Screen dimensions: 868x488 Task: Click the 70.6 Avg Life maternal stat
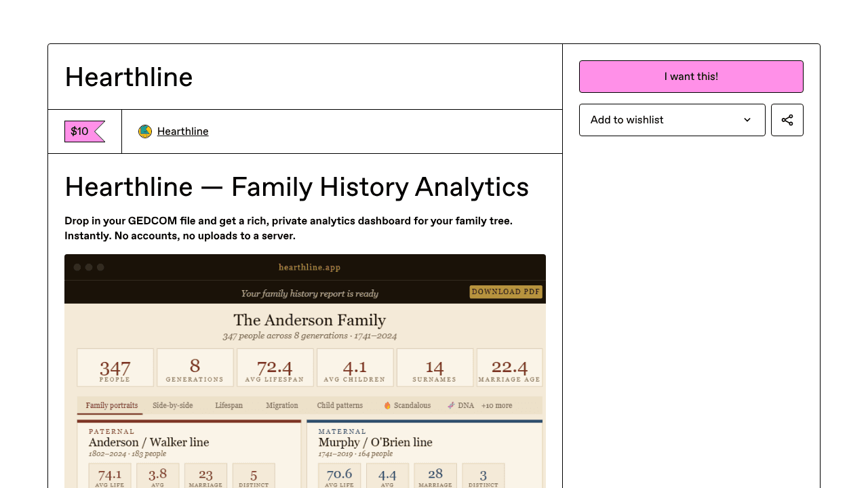coord(340,476)
